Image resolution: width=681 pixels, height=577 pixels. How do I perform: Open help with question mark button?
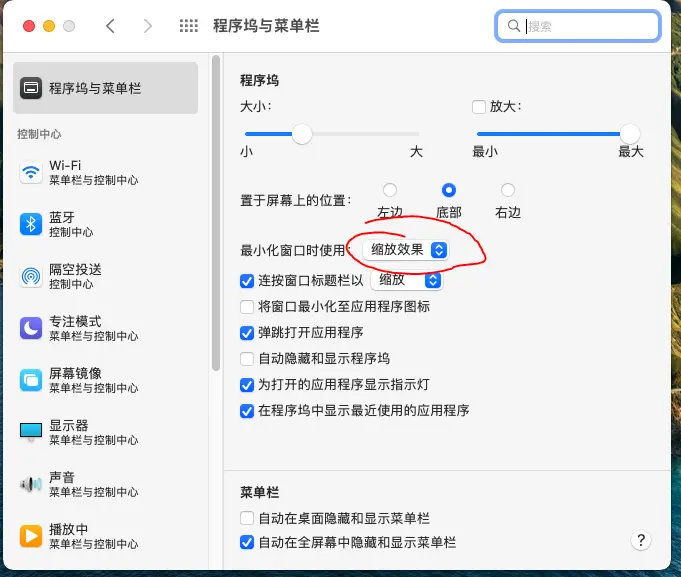pyautogui.click(x=642, y=540)
